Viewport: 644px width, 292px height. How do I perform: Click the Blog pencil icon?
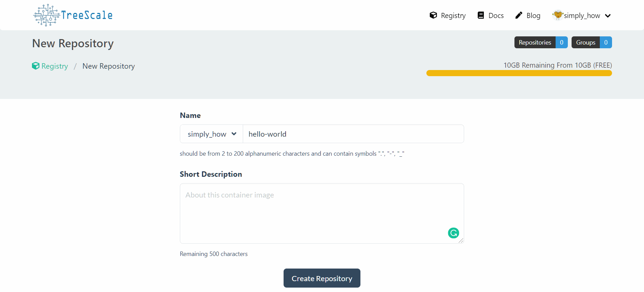click(x=519, y=15)
